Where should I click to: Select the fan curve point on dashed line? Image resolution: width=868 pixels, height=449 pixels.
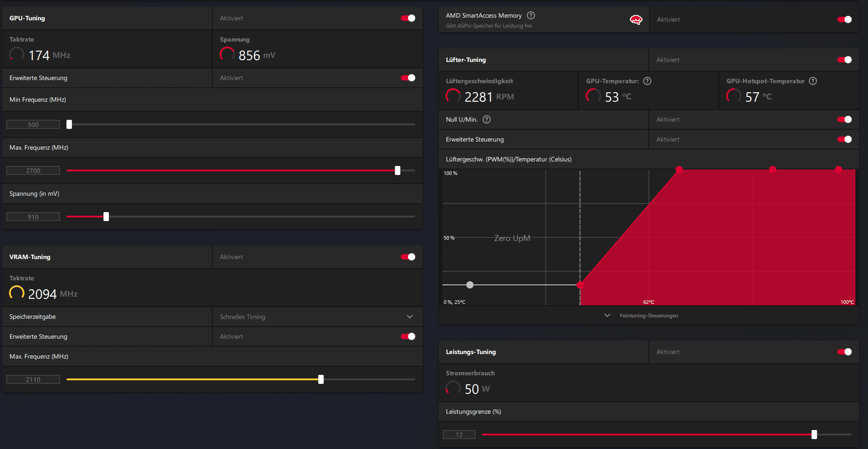[580, 285]
